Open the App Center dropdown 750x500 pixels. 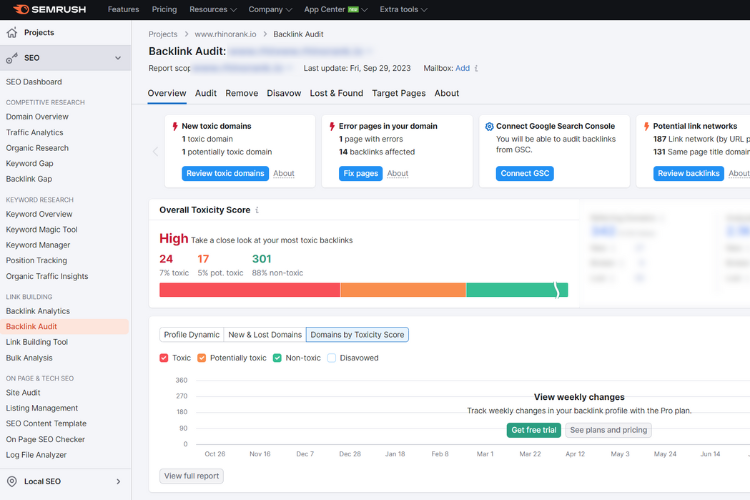point(335,10)
